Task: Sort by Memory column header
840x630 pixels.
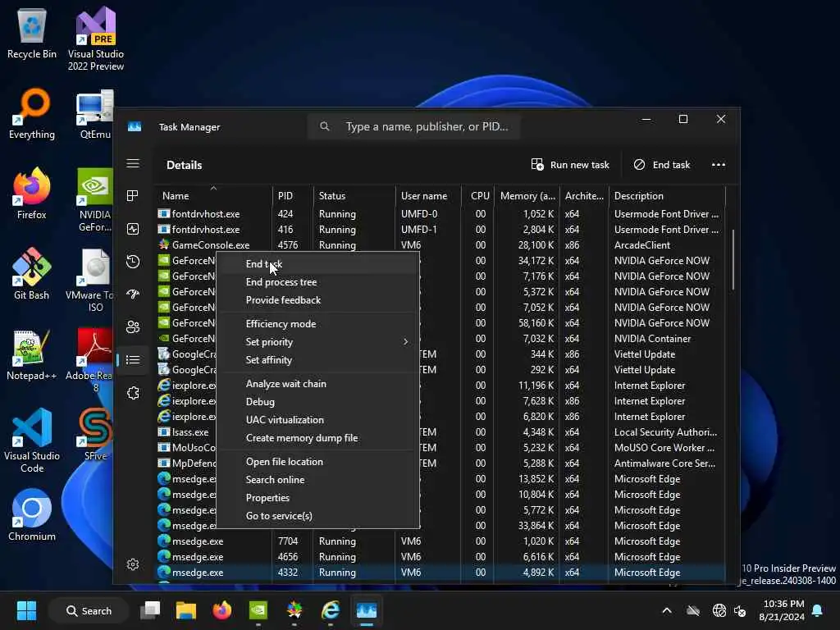Action: [x=527, y=195]
